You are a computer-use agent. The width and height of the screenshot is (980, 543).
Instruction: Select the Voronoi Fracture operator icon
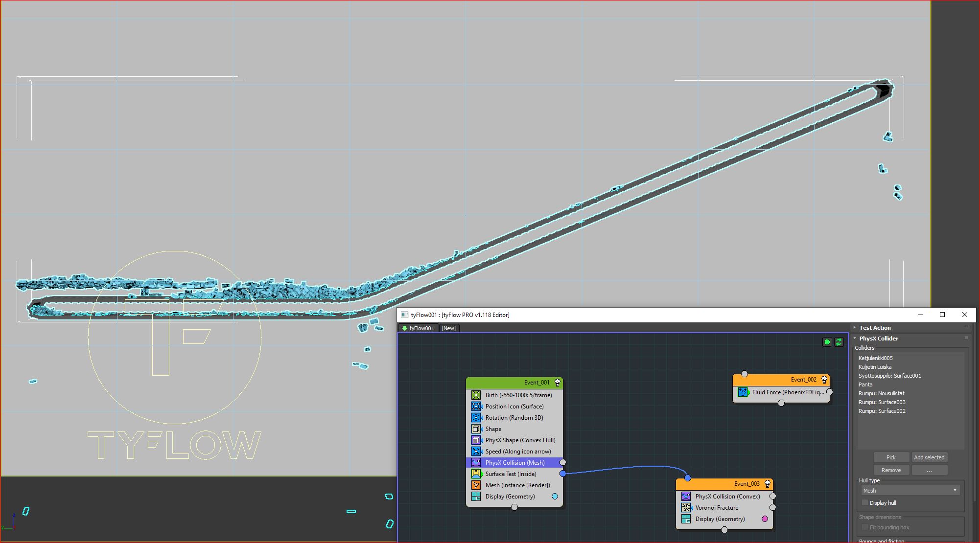click(x=686, y=508)
